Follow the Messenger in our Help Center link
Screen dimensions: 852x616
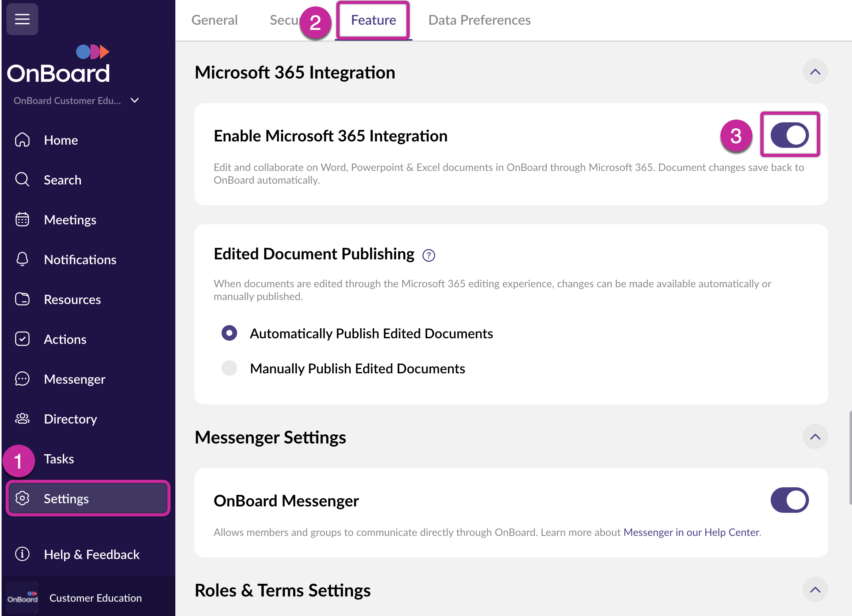[691, 532]
